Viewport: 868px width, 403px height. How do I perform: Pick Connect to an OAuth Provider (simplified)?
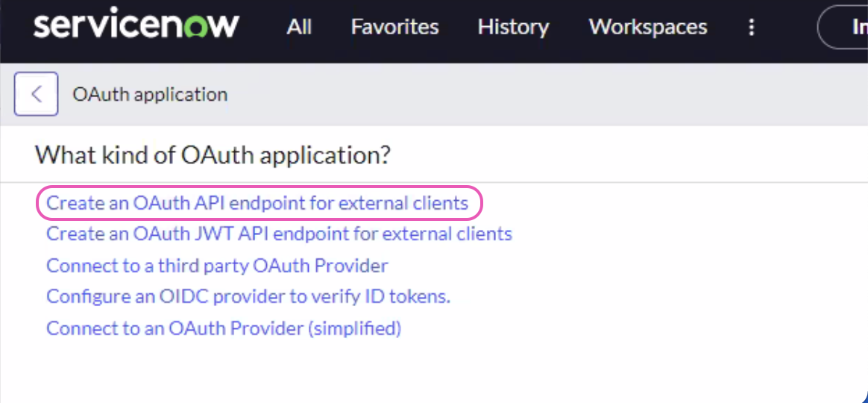[x=224, y=328]
